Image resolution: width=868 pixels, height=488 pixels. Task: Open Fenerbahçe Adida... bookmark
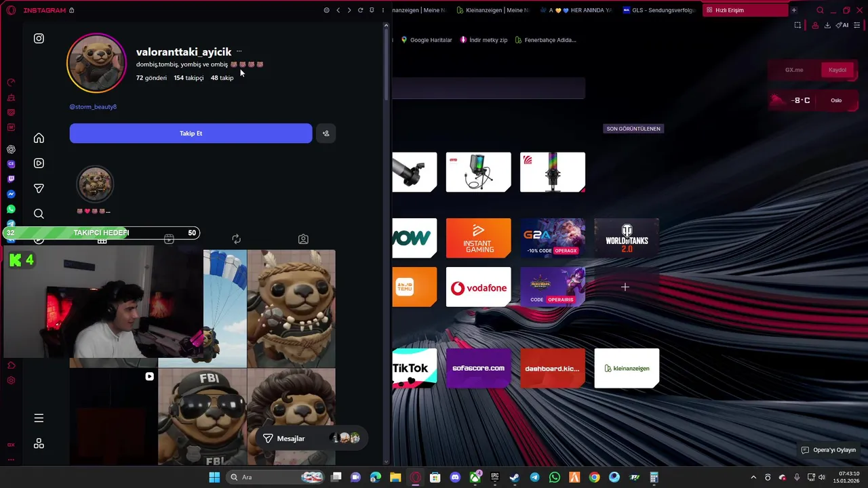545,40
